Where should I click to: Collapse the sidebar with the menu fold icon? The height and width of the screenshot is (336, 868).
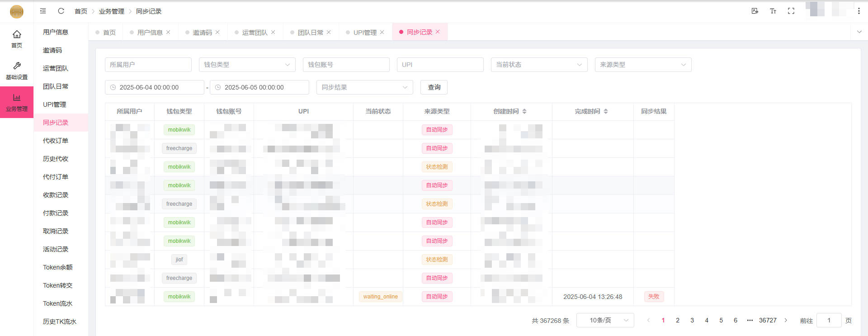pyautogui.click(x=43, y=11)
